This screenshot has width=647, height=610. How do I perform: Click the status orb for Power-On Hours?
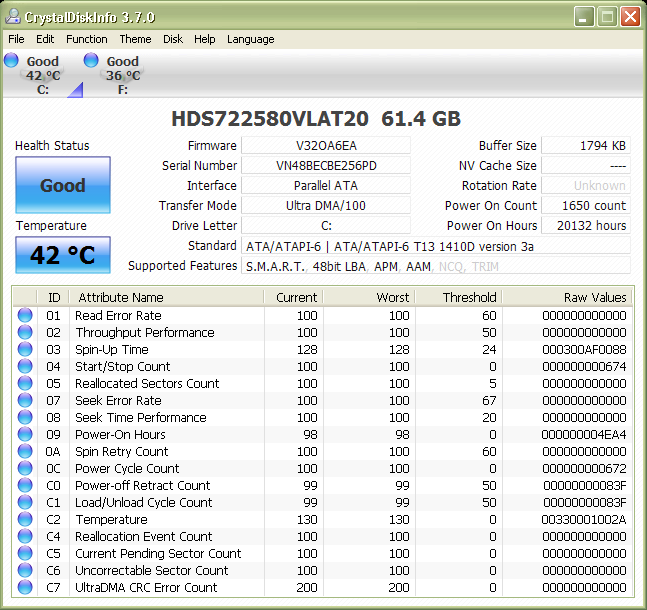[x=25, y=434]
